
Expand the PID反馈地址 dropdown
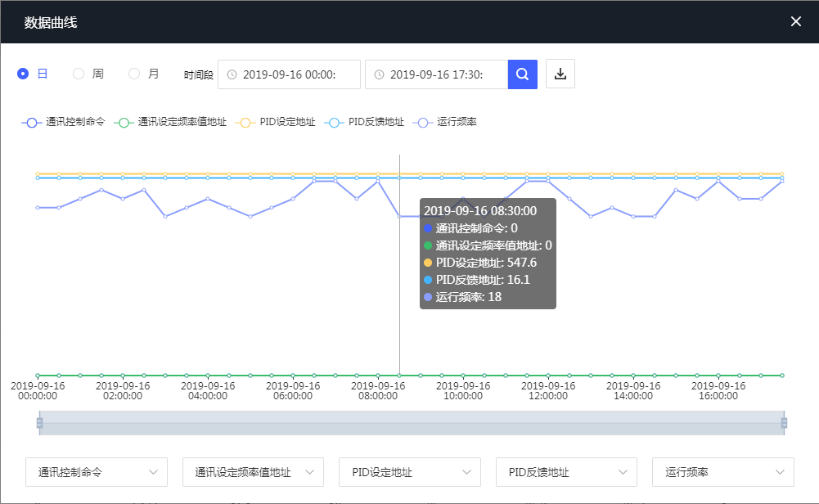566,472
